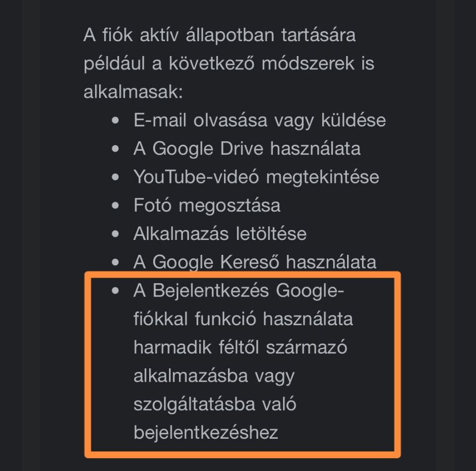
Task: Click the 'Alkalmazás letöltése' list item
Action: (220, 234)
